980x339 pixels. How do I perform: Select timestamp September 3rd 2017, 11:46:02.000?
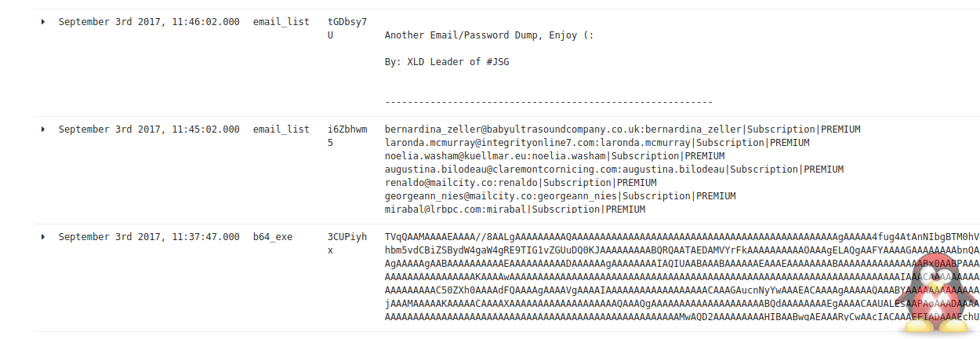[x=149, y=22]
